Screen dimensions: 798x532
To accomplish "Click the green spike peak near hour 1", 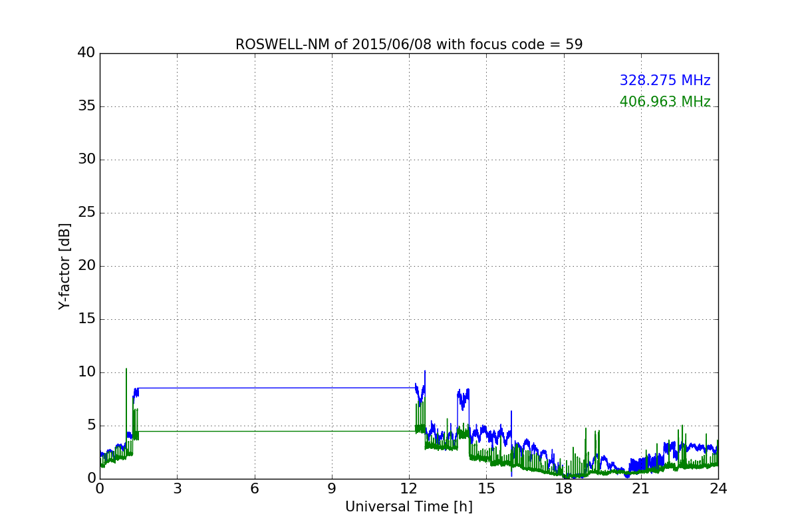I will tap(126, 369).
